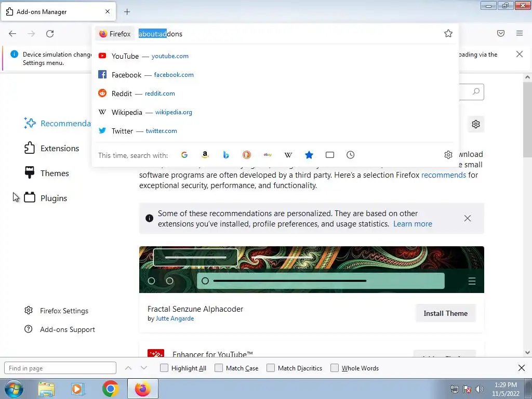Dismiss the device simulation notification bar
Screen dimensions: 532x399
click(520, 54)
